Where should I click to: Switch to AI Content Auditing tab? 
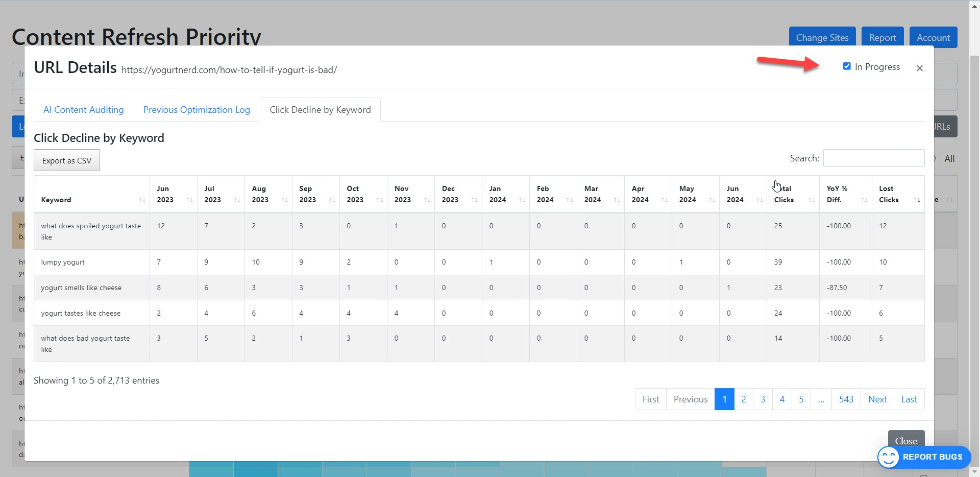(x=84, y=110)
